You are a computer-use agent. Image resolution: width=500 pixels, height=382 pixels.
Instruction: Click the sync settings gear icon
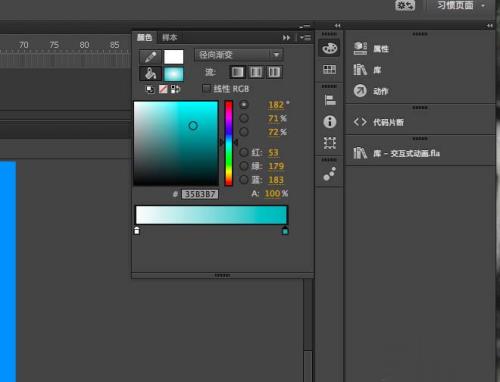405,5
